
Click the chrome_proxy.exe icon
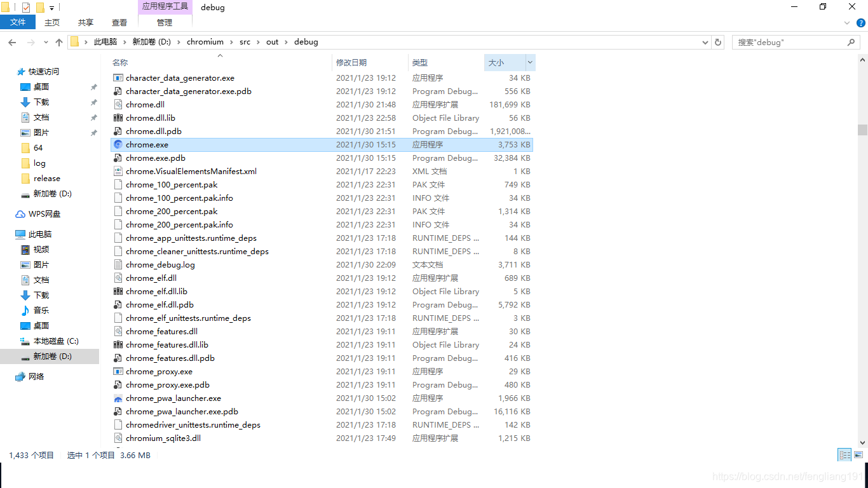tap(118, 371)
